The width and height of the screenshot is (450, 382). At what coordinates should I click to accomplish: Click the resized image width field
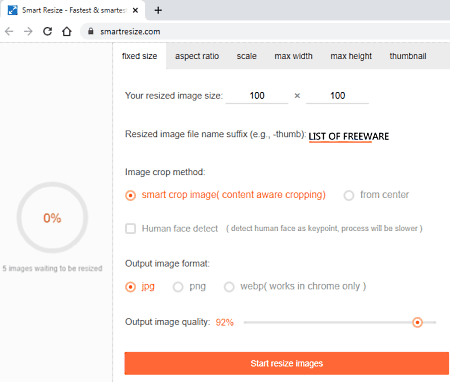click(257, 96)
